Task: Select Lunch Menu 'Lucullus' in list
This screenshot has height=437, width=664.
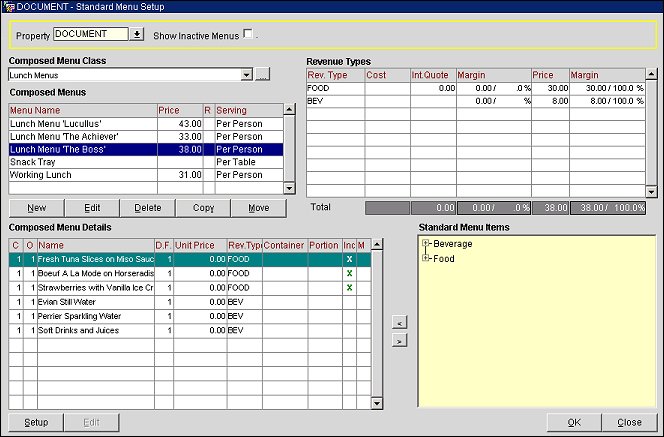Action: click(x=80, y=122)
